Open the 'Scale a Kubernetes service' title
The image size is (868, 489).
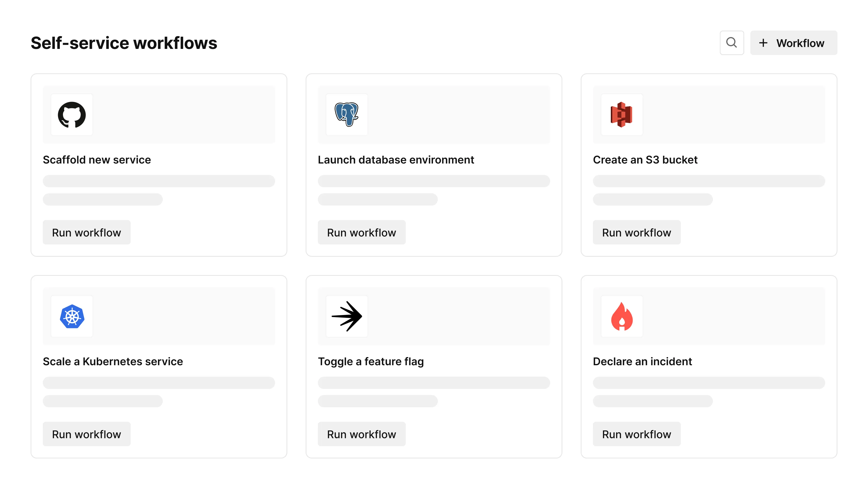coord(113,361)
